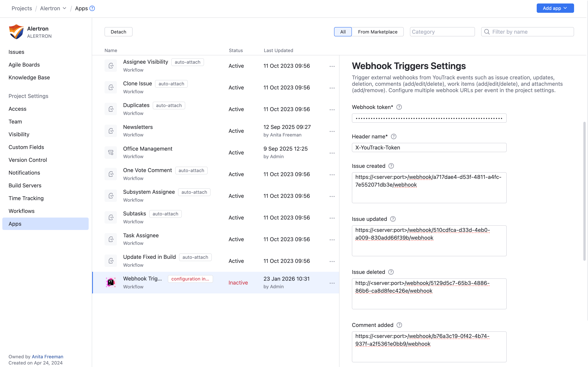Click the Header name help icon
The width and height of the screenshot is (588, 367).
(x=394, y=136)
